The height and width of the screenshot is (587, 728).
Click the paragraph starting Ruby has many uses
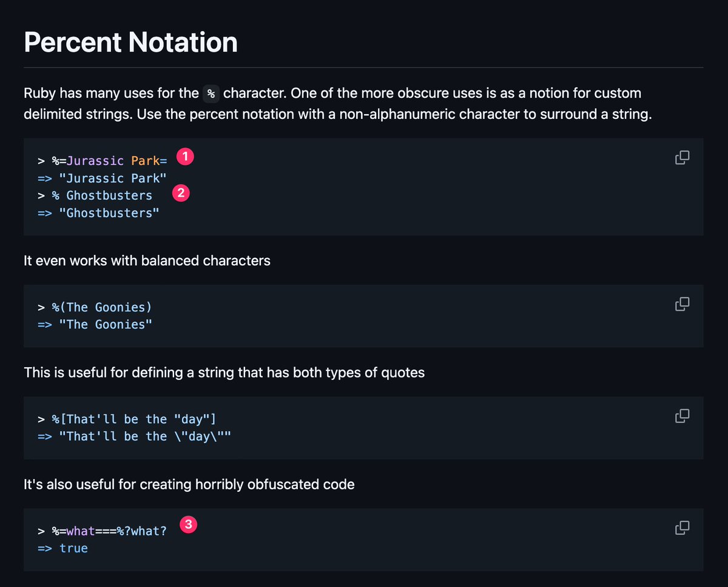tap(337, 103)
